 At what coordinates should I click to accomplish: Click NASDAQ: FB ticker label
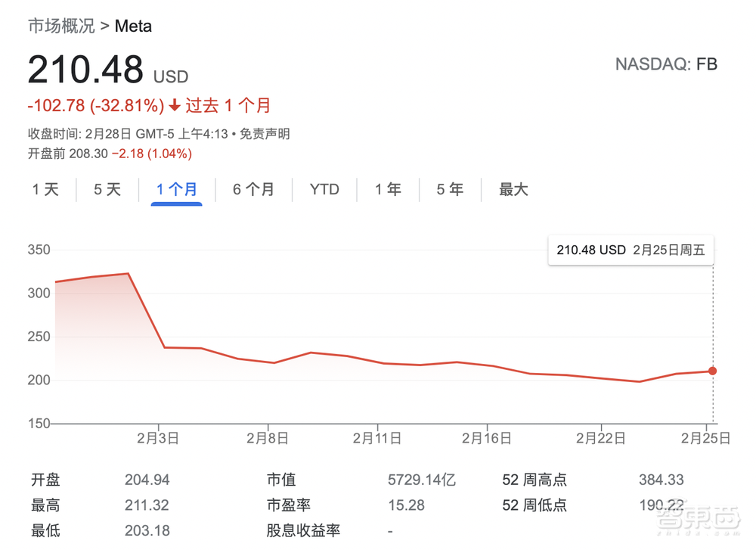668,64
